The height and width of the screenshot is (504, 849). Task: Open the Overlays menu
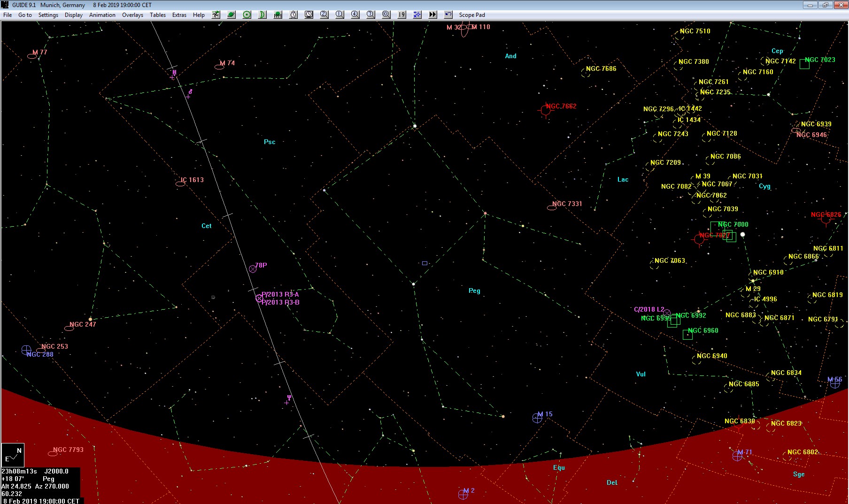tap(132, 15)
